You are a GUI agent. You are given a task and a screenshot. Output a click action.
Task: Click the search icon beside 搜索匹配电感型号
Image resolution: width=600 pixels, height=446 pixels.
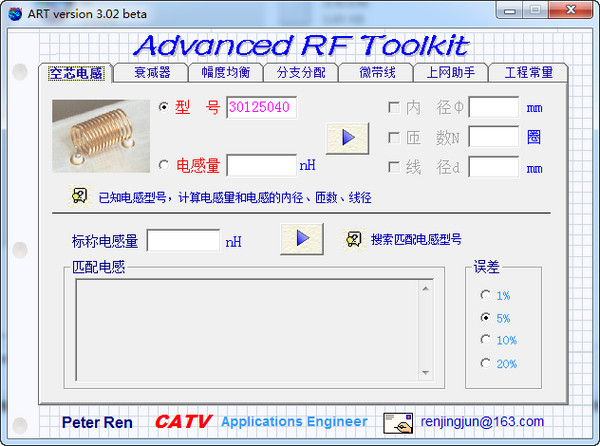coord(353,239)
